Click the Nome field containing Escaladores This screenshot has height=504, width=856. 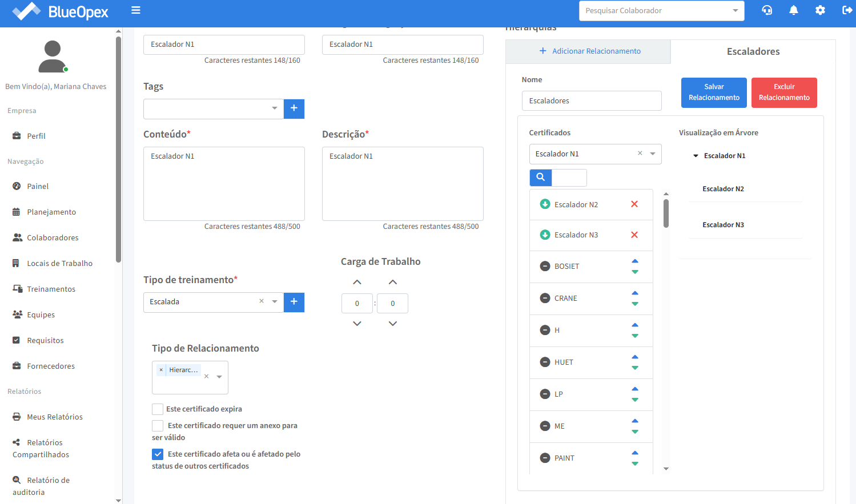[x=592, y=101]
